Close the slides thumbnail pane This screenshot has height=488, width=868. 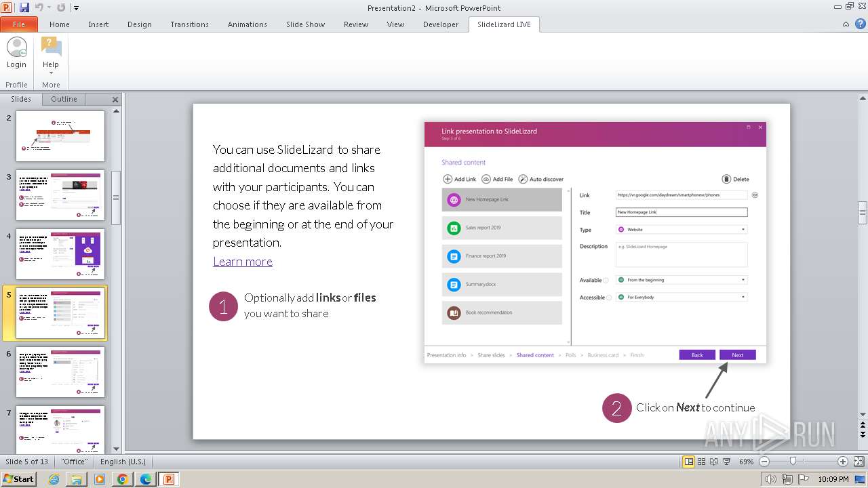pyautogui.click(x=115, y=100)
